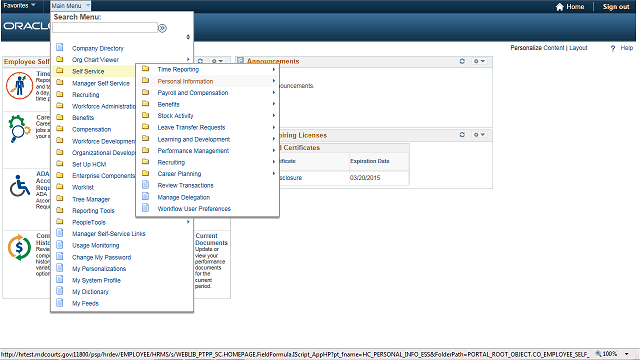Click the browser zoom level magnifier icon
This screenshot has width=640, height=360.
click(598, 354)
